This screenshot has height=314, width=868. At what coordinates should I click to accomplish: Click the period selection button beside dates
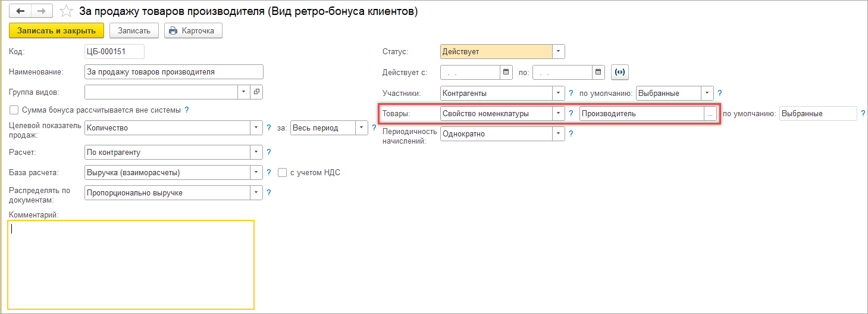point(620,72)
